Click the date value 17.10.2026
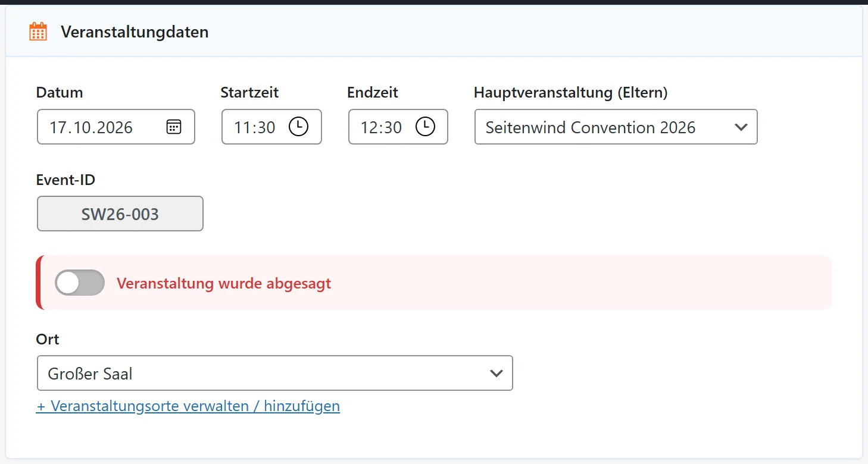Image resolution: width=868 pixels, height=464 pixels. coord(91,127)
